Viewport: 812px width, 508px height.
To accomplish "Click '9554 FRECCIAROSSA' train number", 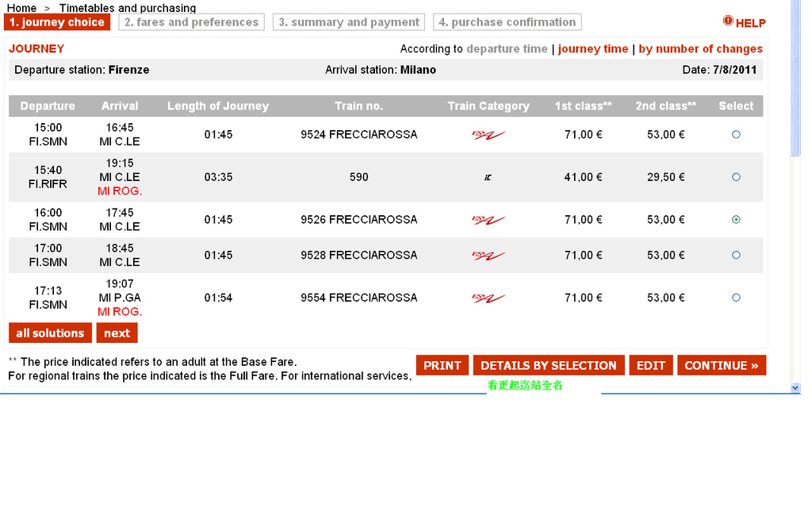I will pyautogui.click(x=359, y=298).
